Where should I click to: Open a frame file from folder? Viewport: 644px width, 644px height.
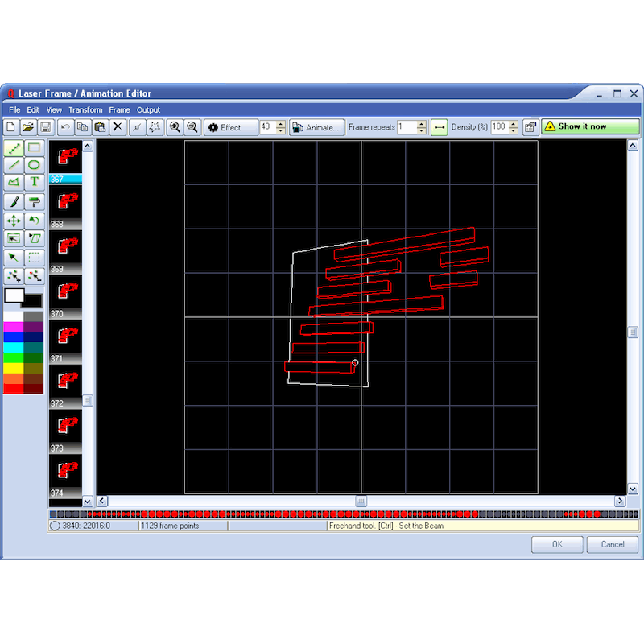(x=28, y=127)
